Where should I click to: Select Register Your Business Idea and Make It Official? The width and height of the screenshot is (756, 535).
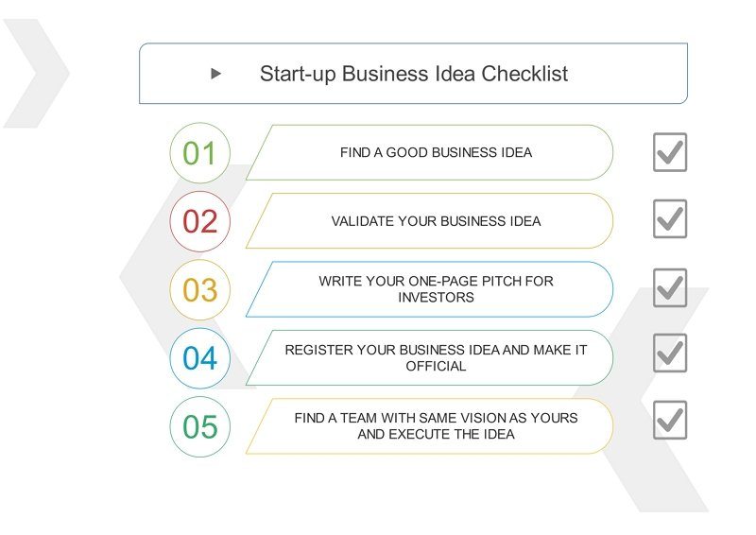tap(430, 358)
